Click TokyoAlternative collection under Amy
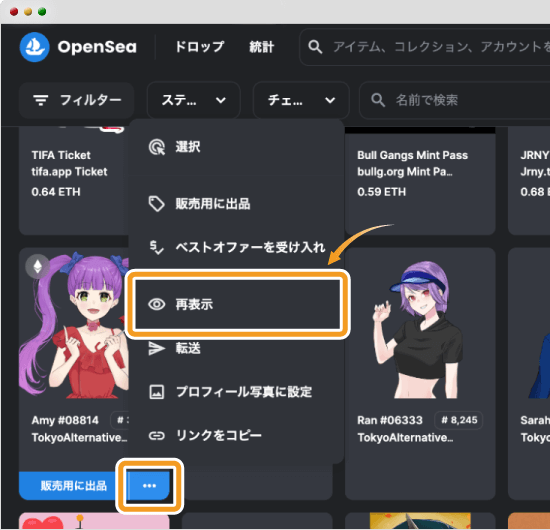 [x=79, y=437]
